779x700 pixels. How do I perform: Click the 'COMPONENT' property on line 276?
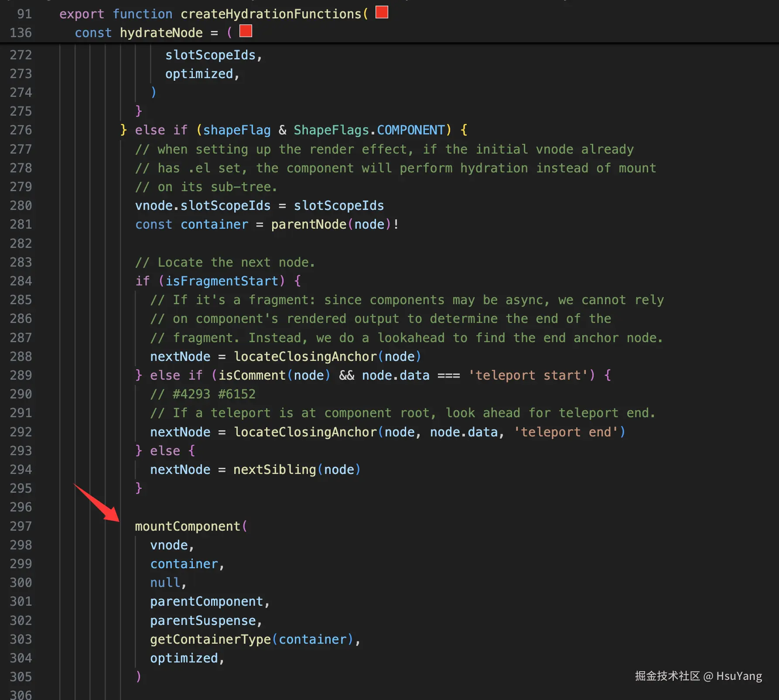coord(411,130)
